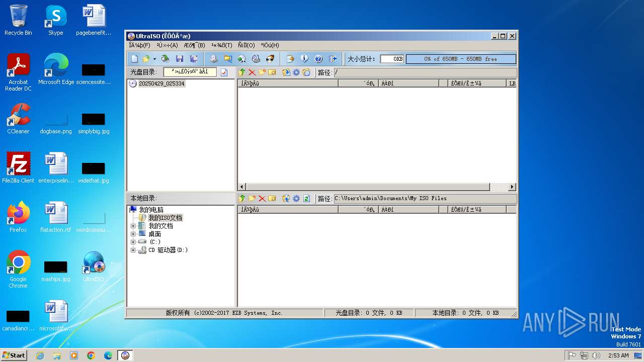Click the extract icon in image pane toolbar
The height and width of the screenshot is (362, 644).
[286, 72]
